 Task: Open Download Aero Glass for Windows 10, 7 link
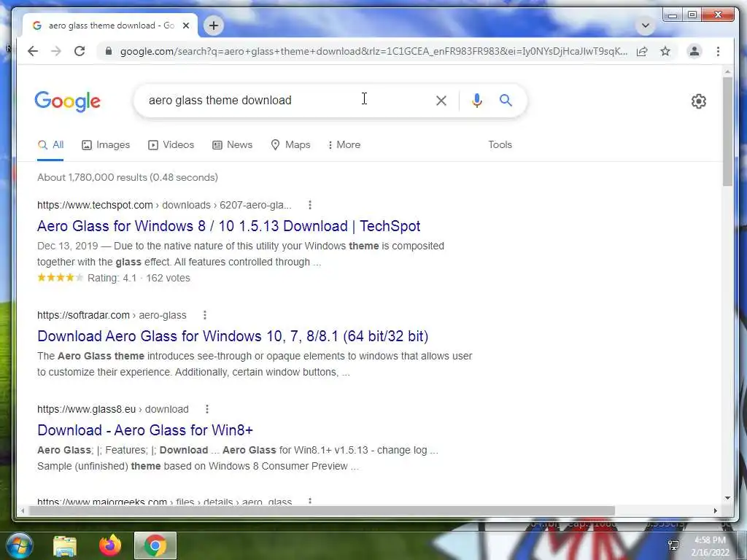tap(233, 335)
